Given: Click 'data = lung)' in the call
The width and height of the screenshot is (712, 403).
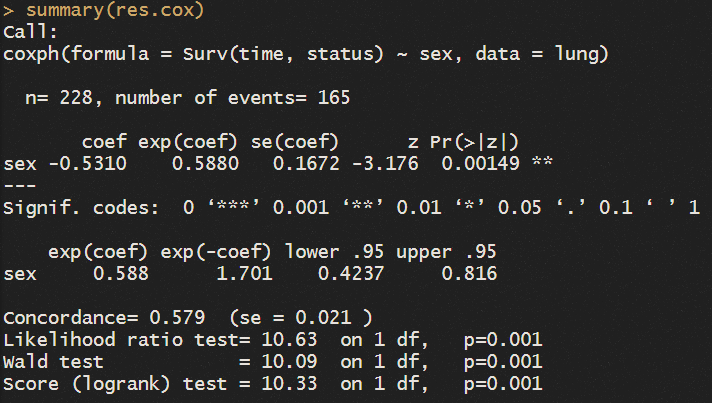Looking at the screenshot, I should [542, 54].
